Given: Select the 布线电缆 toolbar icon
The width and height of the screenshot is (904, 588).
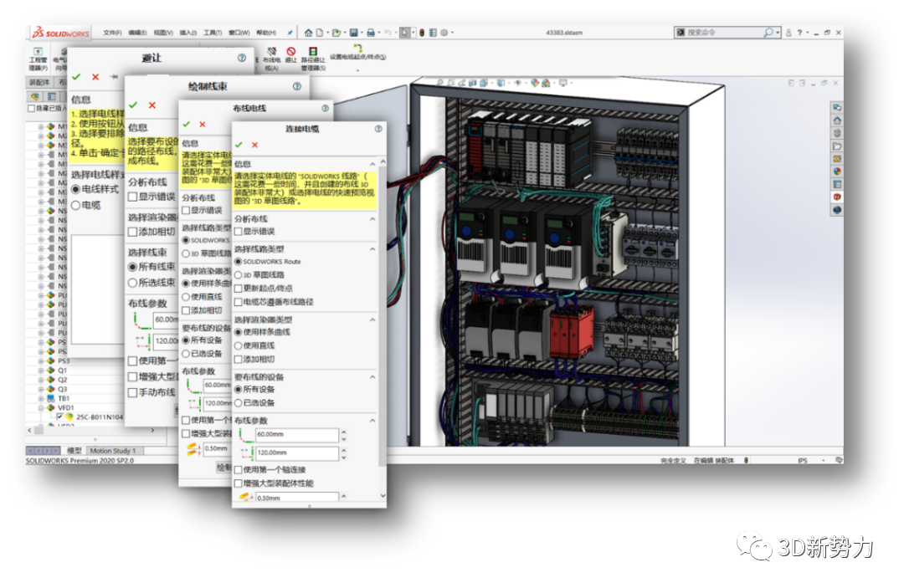Looking at the screenshot, I should click(271, 53).
